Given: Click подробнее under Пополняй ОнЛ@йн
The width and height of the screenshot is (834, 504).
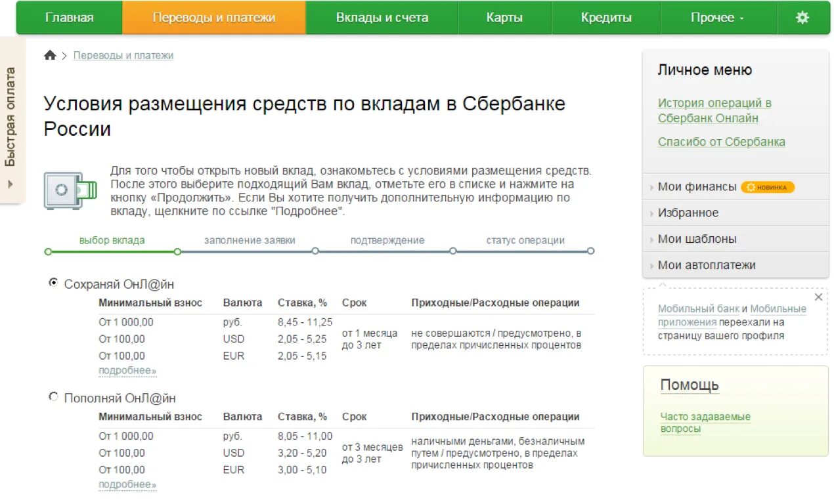Looking at the screenshot, I should coord(127,485).
